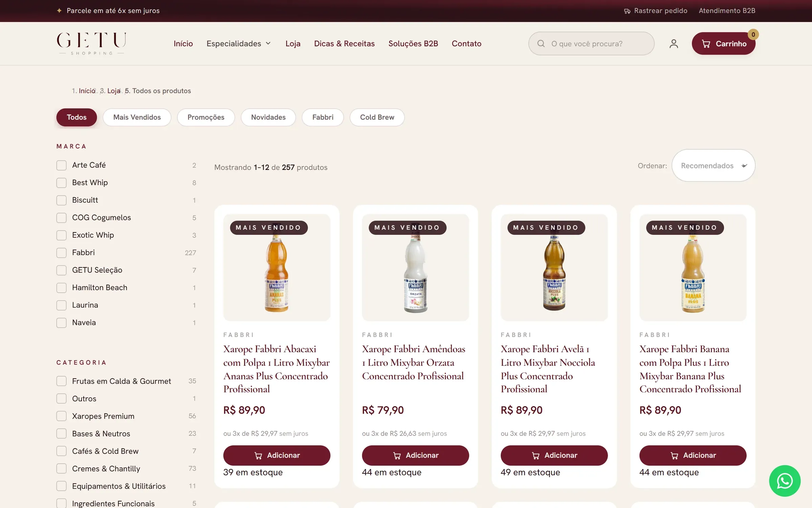Viewport: 812px width, 508px height.
Task: Check the GETU Seleção brand filter
Action: (61, 270)
